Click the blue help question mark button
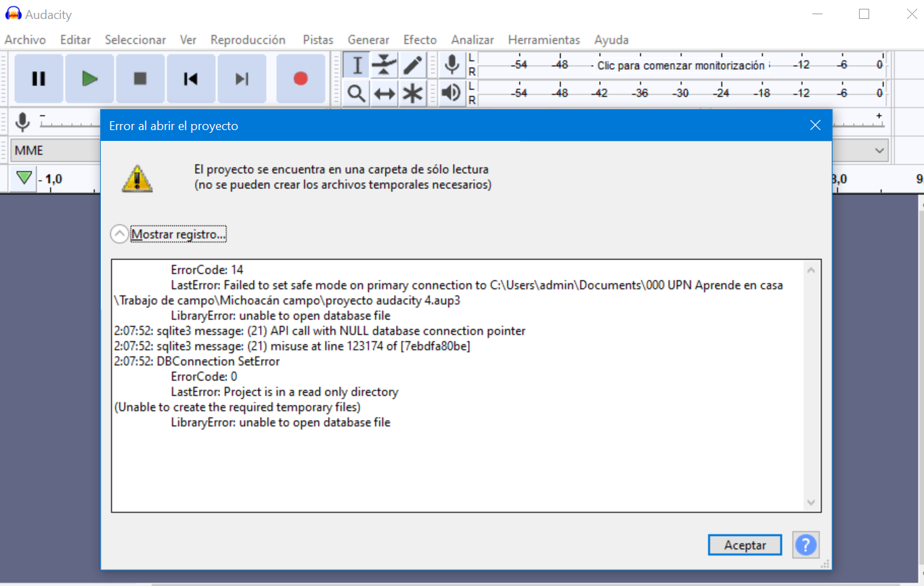This screenshot has height=586, width=924. (x=806, y=544)
